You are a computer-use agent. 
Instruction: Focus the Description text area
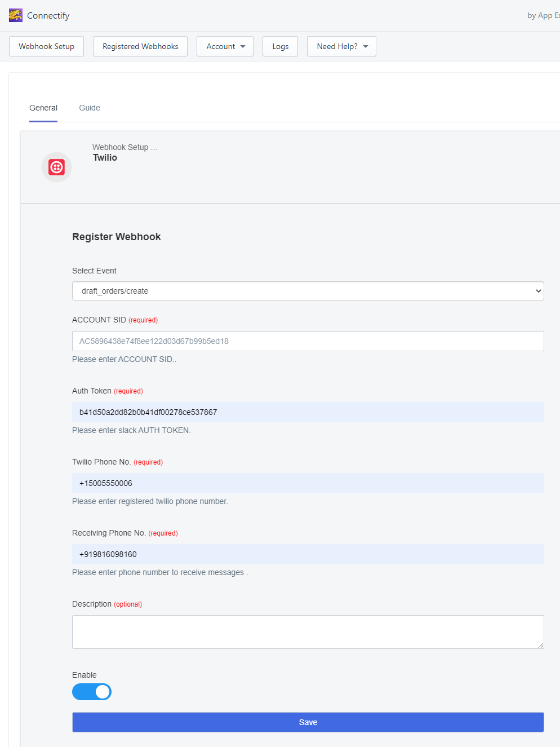point(308,632)
